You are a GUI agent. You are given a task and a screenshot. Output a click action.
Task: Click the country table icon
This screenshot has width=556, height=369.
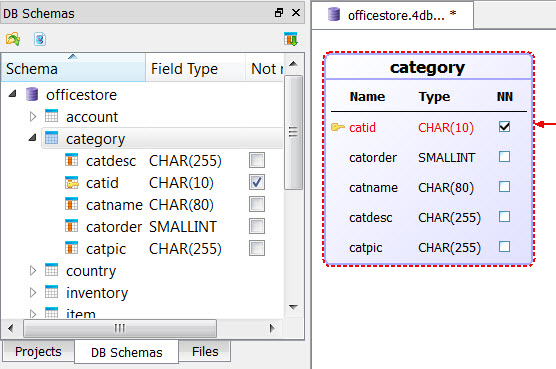[x=51, y=270]
